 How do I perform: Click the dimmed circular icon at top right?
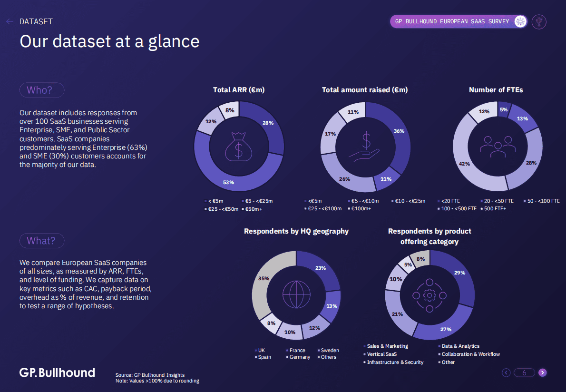[539, 21]
